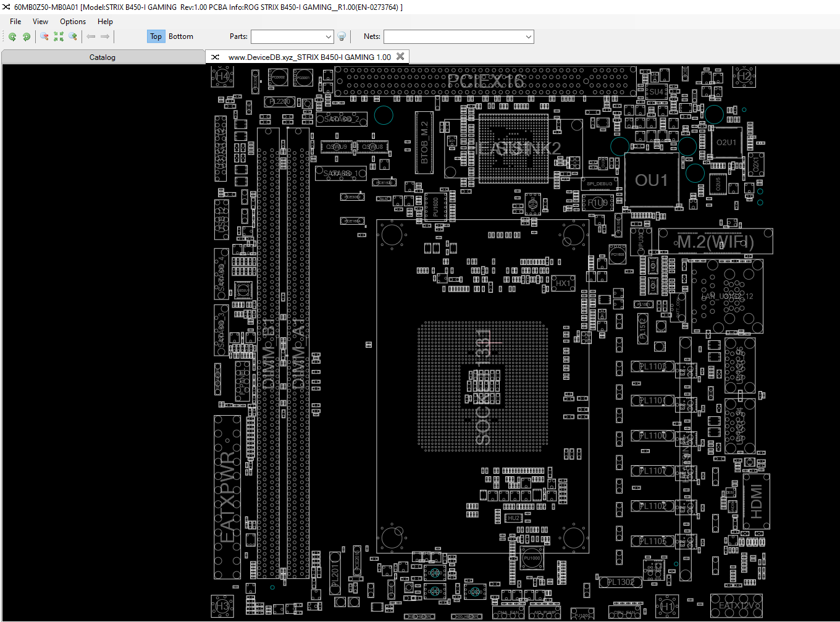The image size is (840, 622).
Task: Open the Parts dropdown list
Action: 329,36
